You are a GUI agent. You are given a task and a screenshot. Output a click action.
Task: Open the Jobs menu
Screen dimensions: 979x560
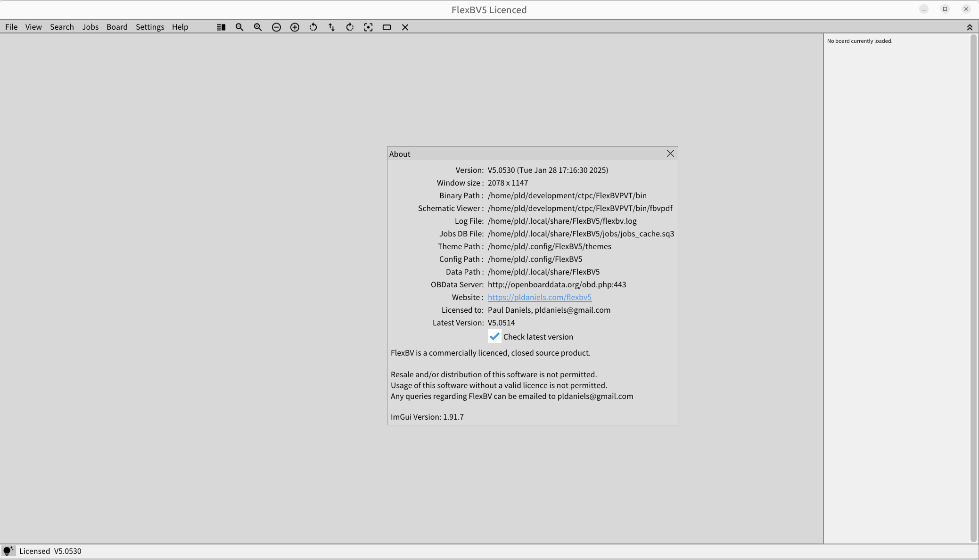[90, 27]
